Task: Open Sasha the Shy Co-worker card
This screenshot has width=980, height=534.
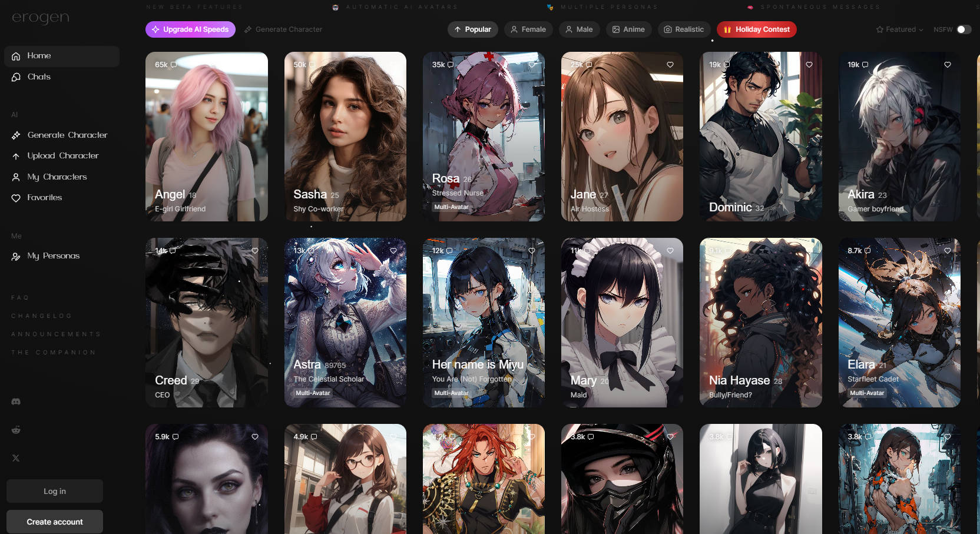Action: [x=346, y=137]
